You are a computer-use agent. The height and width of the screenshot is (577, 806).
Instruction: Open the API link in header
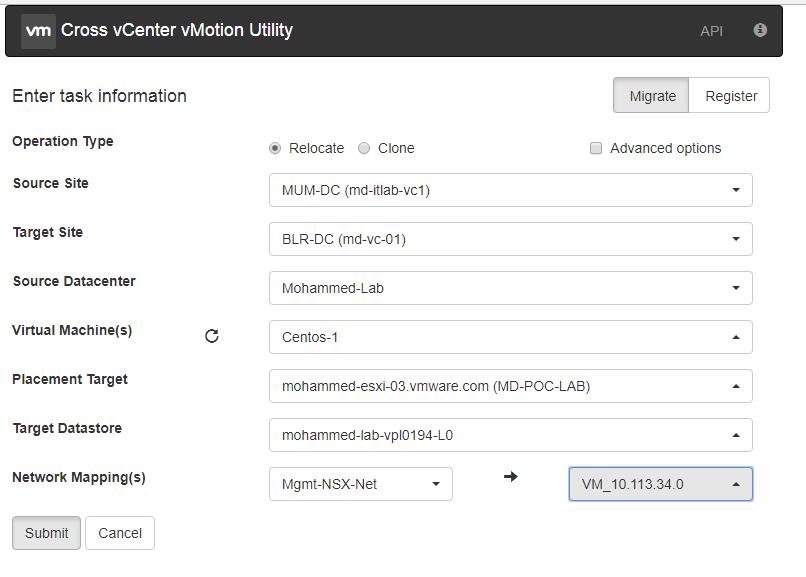click(x=711, y=31)
